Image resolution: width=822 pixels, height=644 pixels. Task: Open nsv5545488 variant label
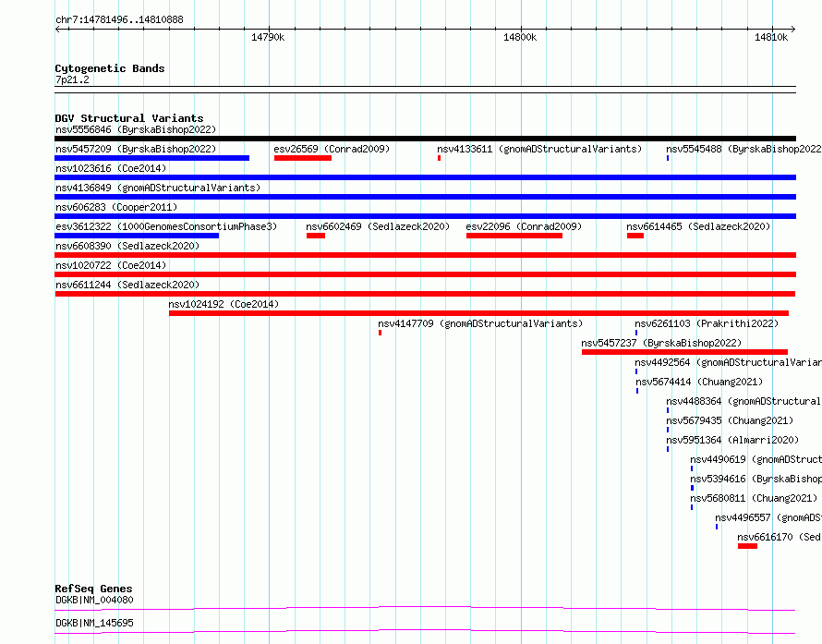[743, 149]
